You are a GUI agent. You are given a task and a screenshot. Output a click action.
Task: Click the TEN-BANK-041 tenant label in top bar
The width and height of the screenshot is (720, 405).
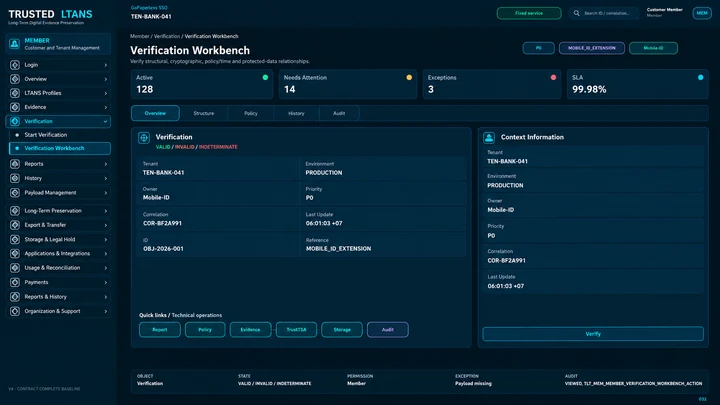[x=151, y=17]
